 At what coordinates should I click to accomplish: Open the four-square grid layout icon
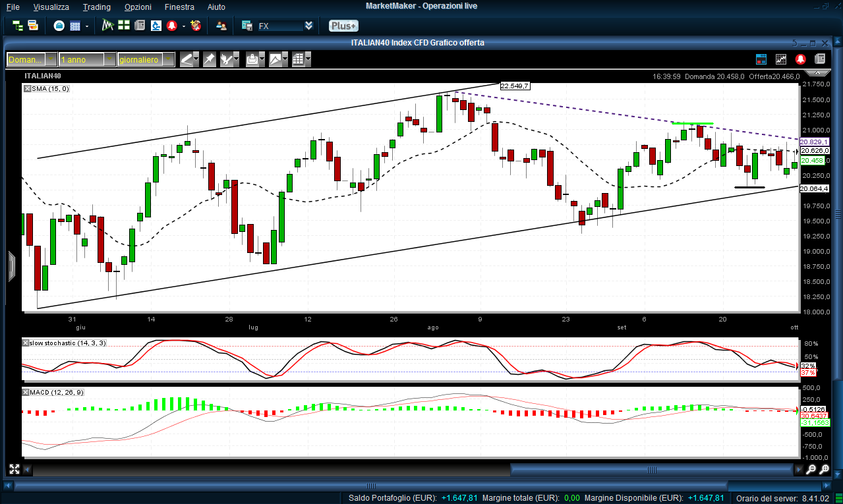(x=123, y=26)
